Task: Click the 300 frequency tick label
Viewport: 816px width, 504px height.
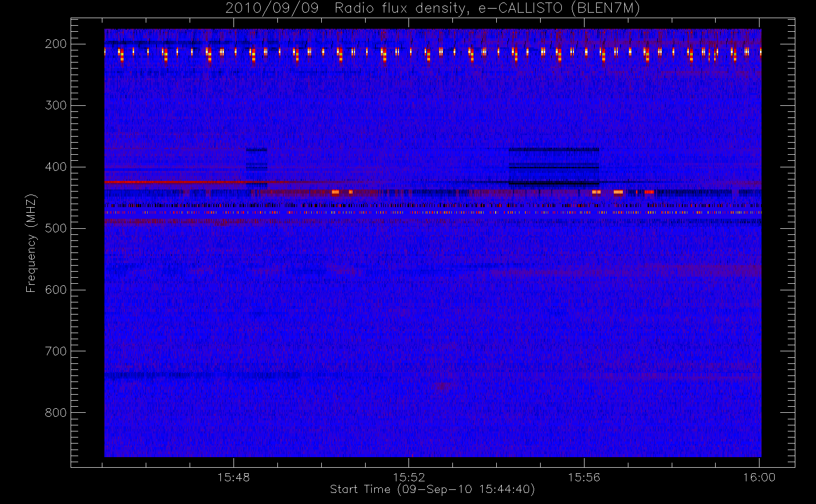Action: coord(56,105)
